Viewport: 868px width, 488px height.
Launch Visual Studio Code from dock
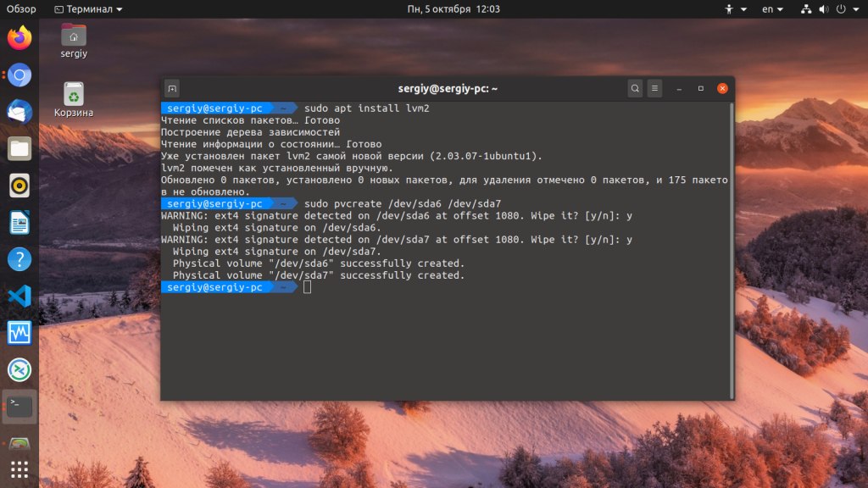[19, 297]
